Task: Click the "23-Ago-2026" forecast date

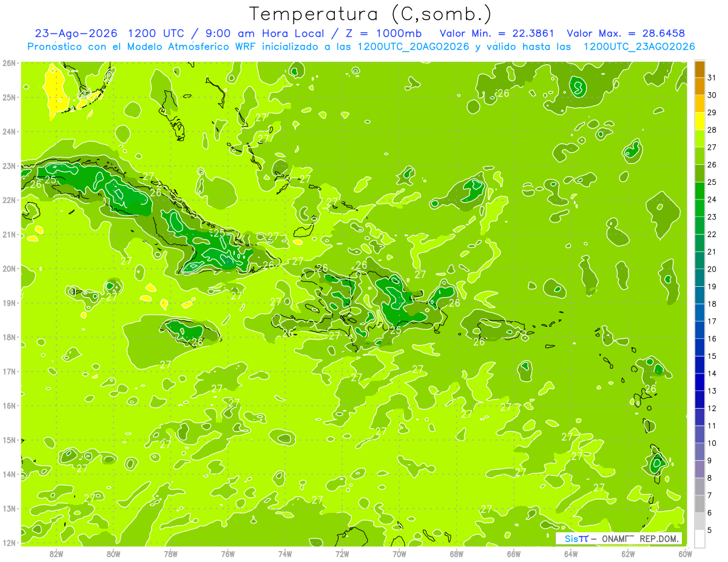Action: click(x=76, y=33)
